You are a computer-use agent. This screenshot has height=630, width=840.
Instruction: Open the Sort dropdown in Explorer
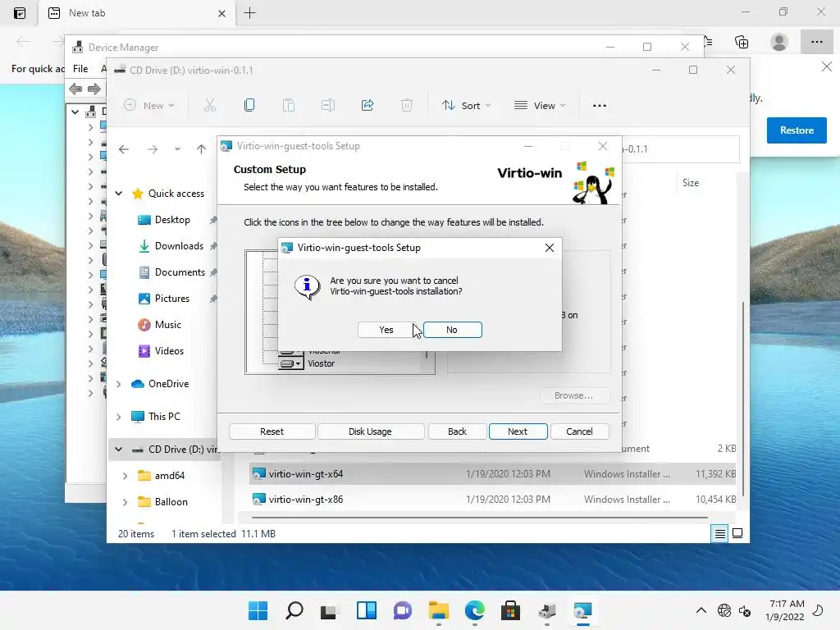pos(466,106)
